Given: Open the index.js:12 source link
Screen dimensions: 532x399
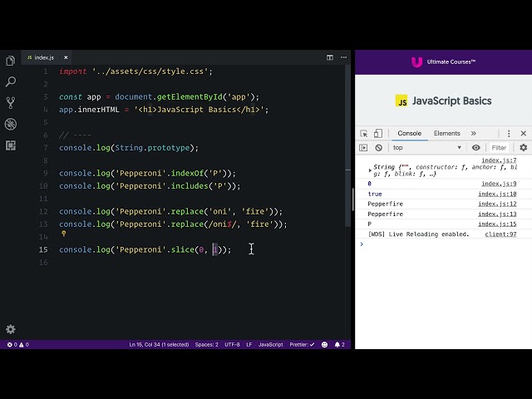Looking at the screenshot, I should tap(497, 204).
